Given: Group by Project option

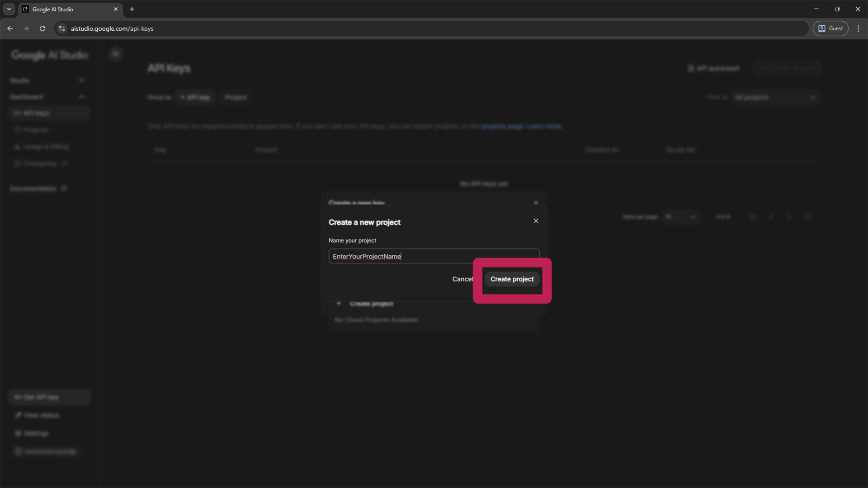Looking at the screenshot, I should pos(236,98).
